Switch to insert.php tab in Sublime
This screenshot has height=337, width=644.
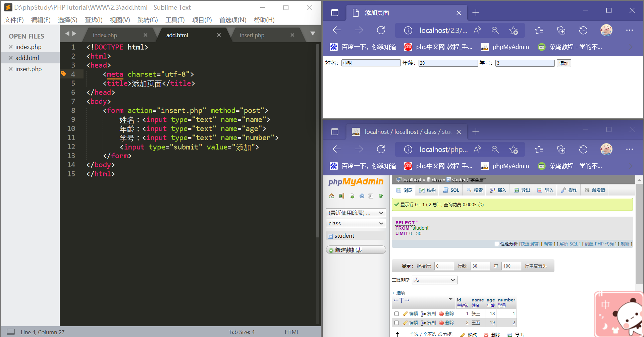252,35
